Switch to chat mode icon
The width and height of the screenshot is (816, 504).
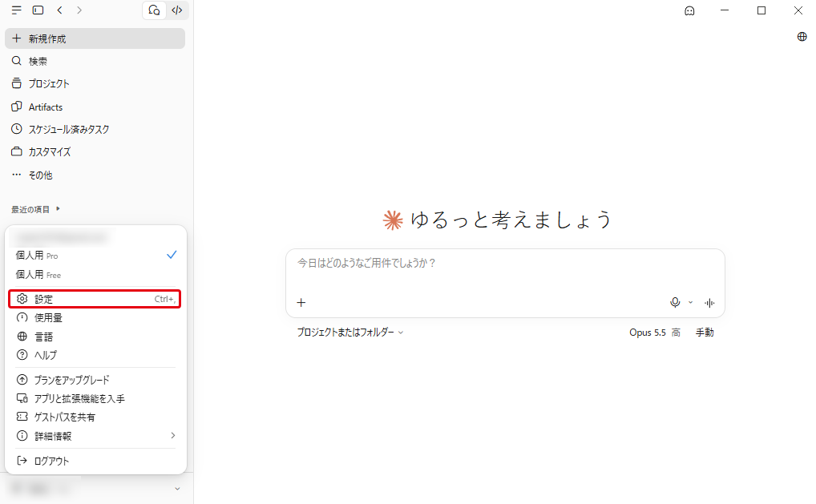click(154, 10)
